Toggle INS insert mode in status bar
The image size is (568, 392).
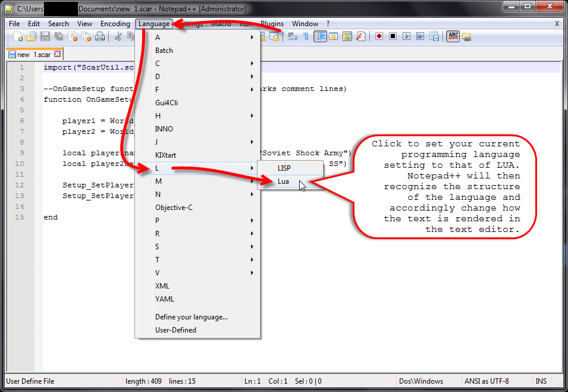[541, 381]
